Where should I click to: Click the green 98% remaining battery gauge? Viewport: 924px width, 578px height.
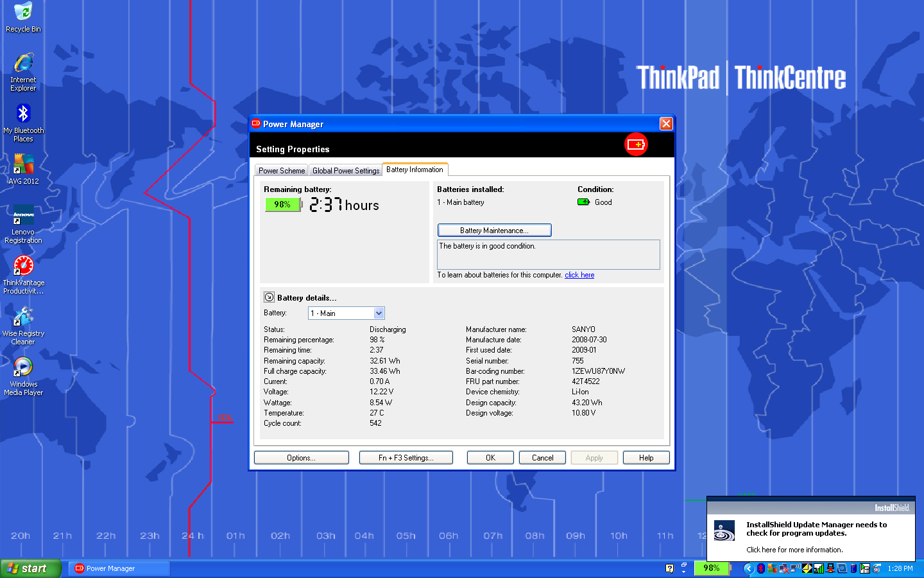[283, 204]
